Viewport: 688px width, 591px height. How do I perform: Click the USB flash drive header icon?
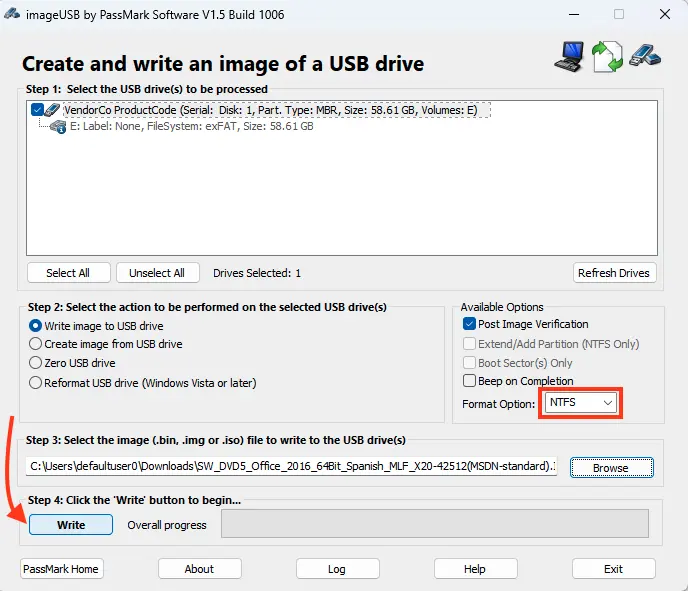pyautogui.click(x=645, y=56)
